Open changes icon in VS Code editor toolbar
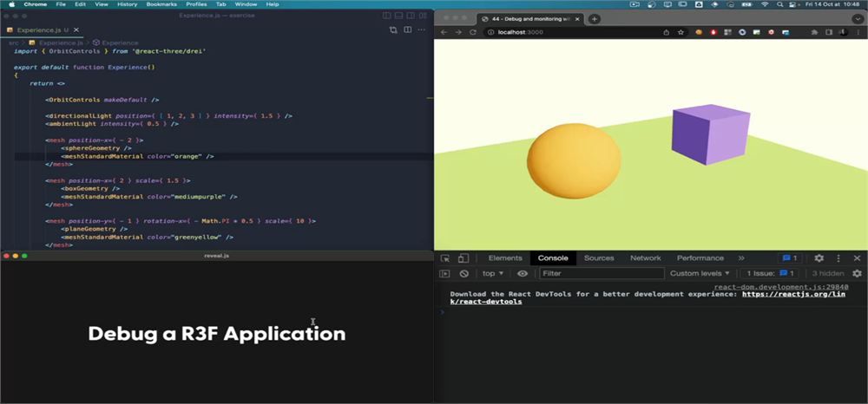 pos(393,29)
